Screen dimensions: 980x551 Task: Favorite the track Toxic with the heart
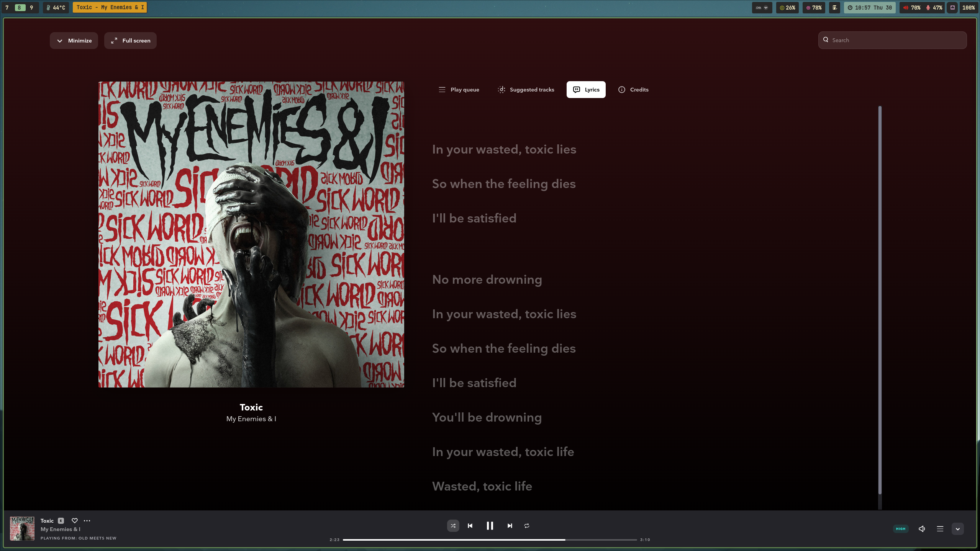click(x=74, y=521)
